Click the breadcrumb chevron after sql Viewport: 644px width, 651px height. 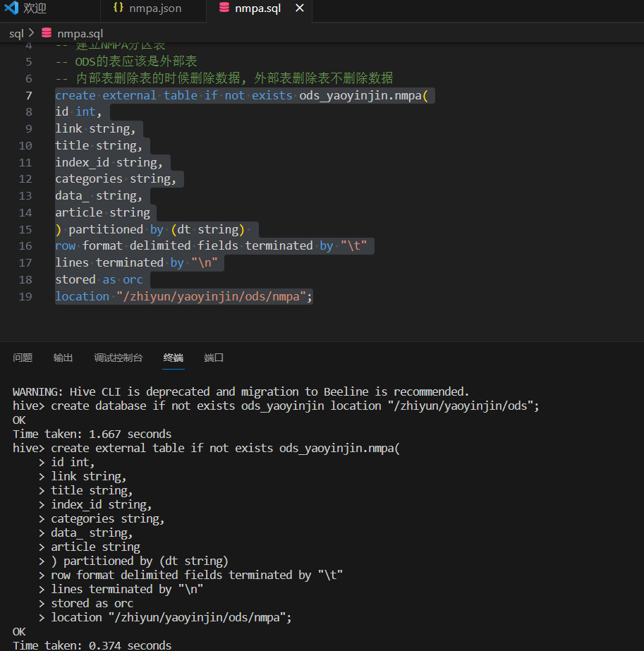click(x=31, y=33)
